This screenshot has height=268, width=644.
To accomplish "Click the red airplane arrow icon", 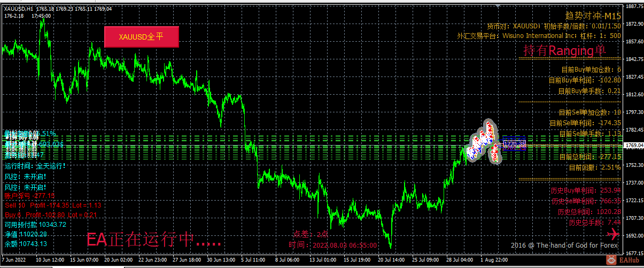I will (613, 234).
